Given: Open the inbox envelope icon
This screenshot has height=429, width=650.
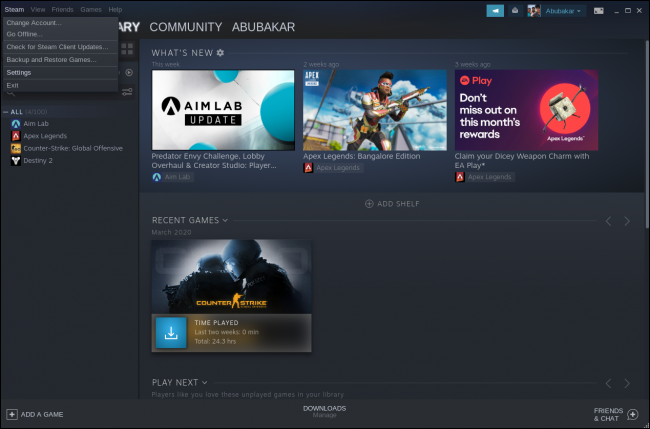Looking at the screenshot, I should click(515, 10).
